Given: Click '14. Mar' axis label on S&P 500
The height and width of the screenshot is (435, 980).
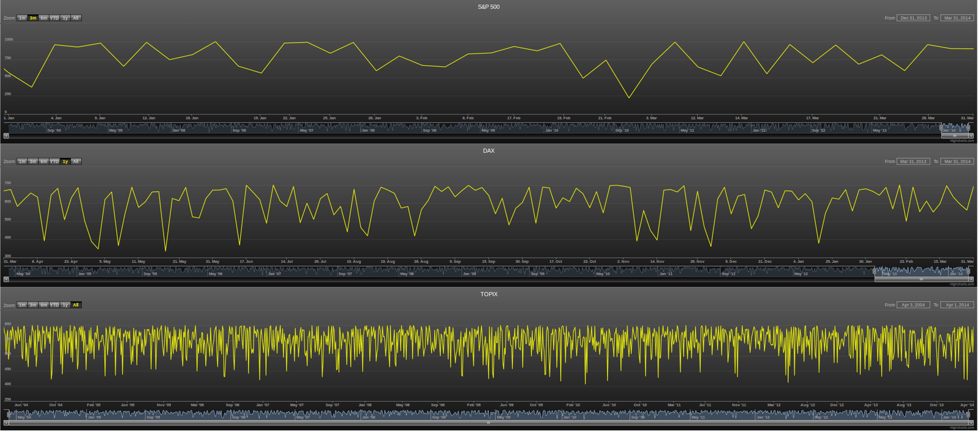Looking at the screenshot, I should 741,117.
